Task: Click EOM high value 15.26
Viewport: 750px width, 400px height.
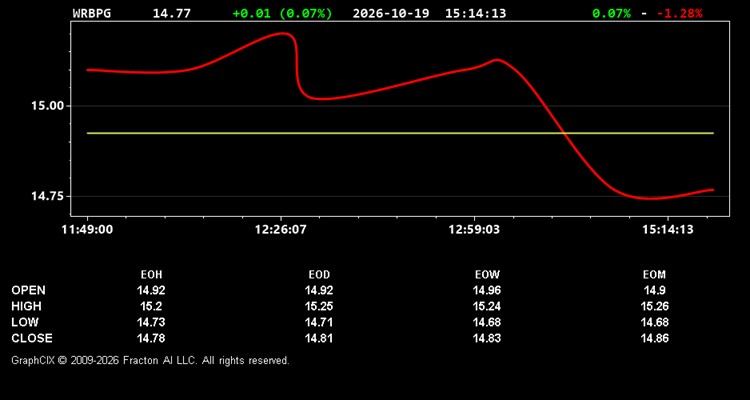Action: [x=654, y=306]
